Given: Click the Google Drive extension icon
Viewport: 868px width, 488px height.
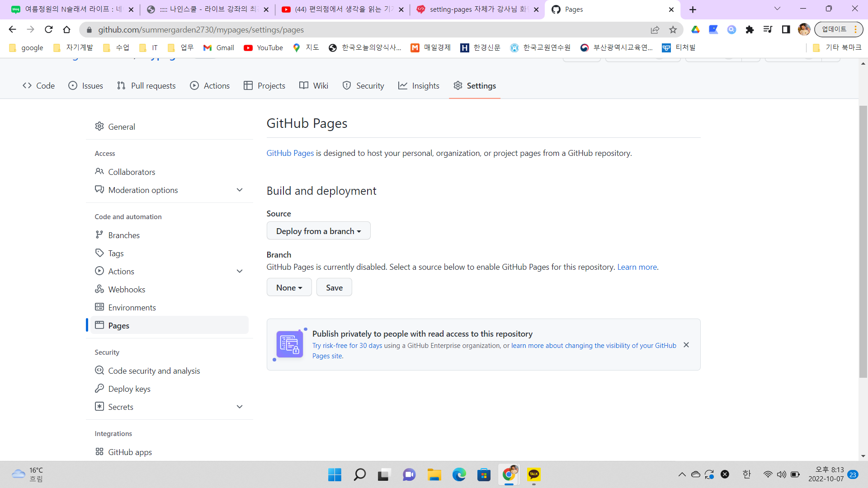Looking at the screenshot, I should point(695,29).
